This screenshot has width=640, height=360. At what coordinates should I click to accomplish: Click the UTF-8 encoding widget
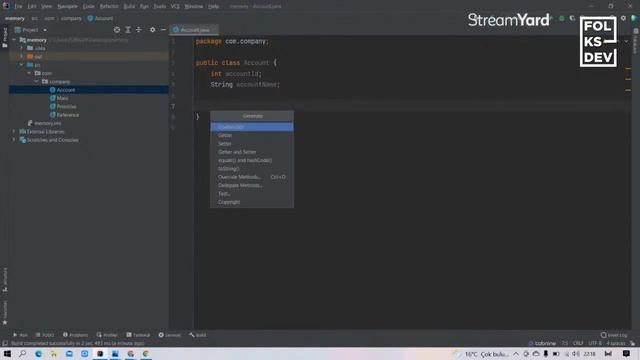(x=595, y=343)
